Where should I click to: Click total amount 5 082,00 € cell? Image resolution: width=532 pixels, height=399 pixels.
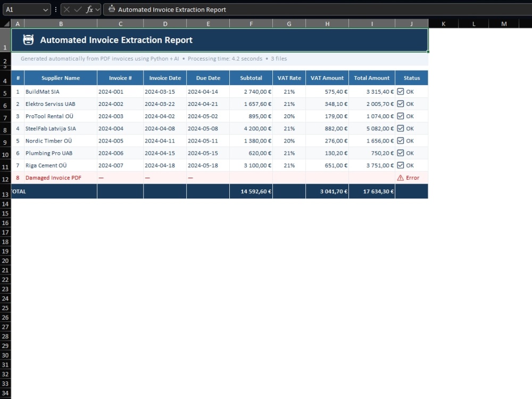pyautogui.click(x=372, y=128)
